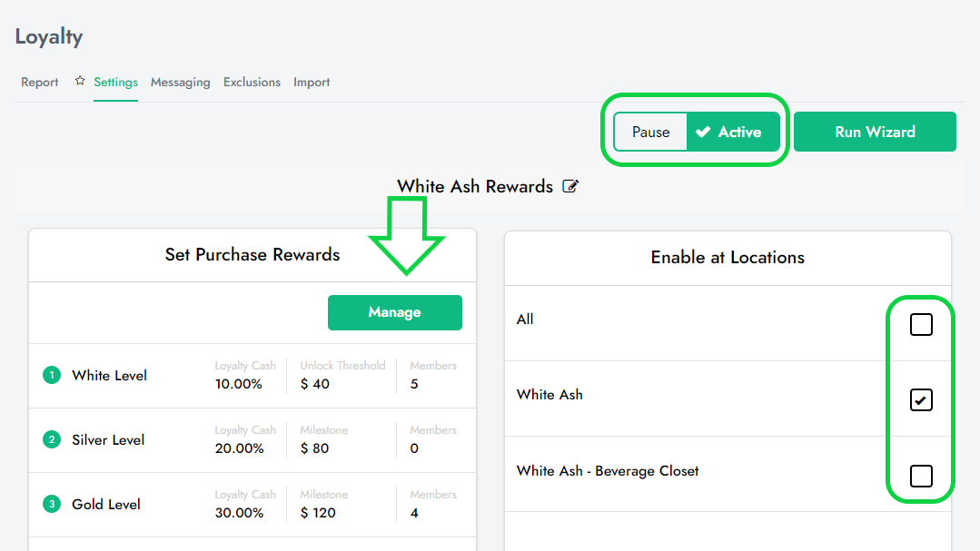Screen dimensions: 980x551
Task: Click the number 3 Gold Level badge
Action: [x=52, y=504]
